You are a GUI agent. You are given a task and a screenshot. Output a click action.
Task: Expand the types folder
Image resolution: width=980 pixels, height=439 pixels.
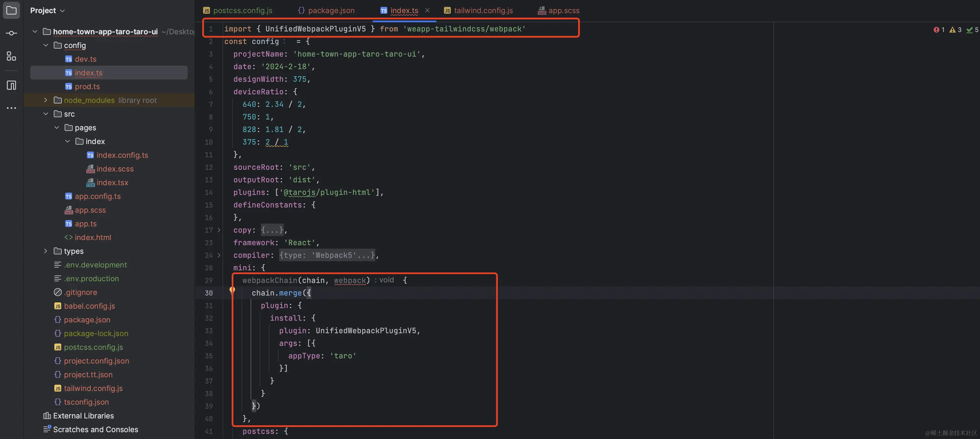[x=45, y=251]
